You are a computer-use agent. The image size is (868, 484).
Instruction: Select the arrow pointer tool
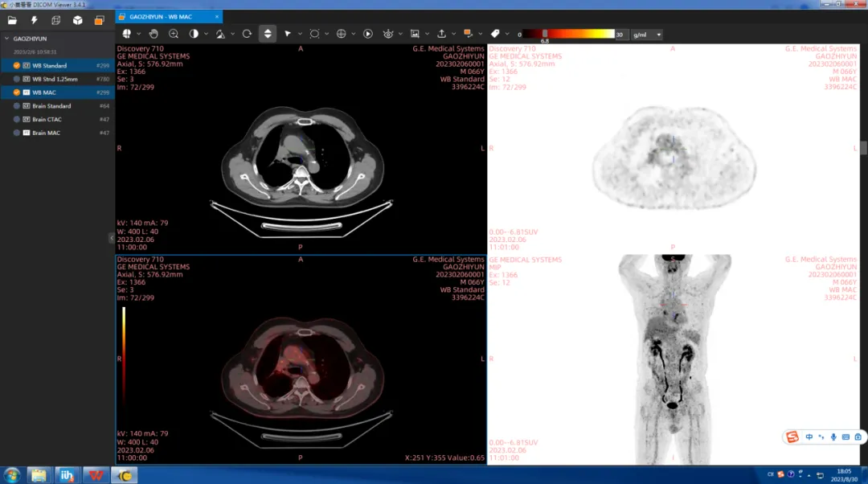point(288,34)
